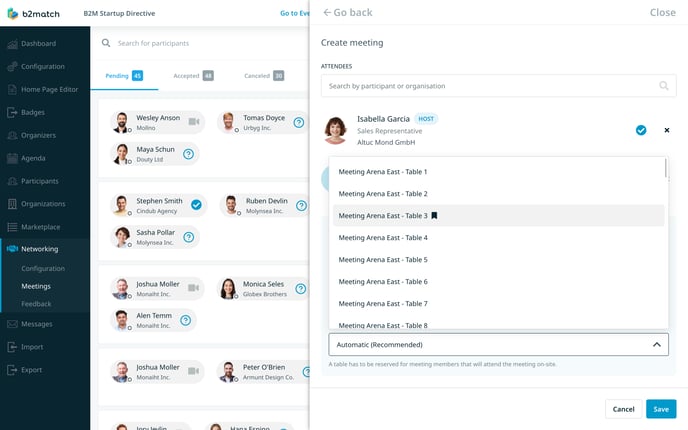
Task: Click Wesley Anson's avatar
Action: [x=122, y=122]
